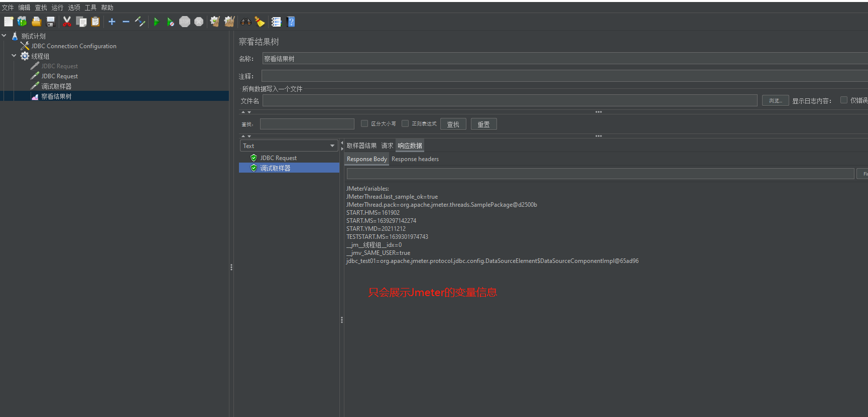Click the 重置 reset button

[483, 124]
